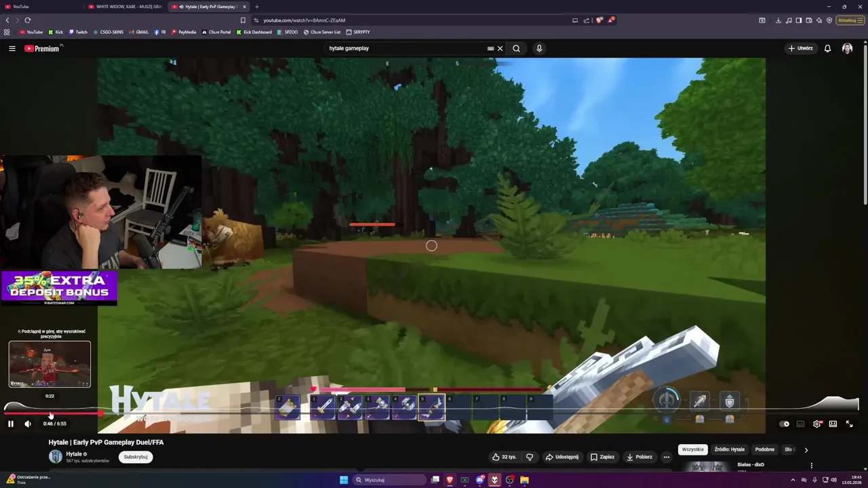The image size is (868, 488).
Task: Open the CSGO-SKINS bookmark
Action: point(108,32)
